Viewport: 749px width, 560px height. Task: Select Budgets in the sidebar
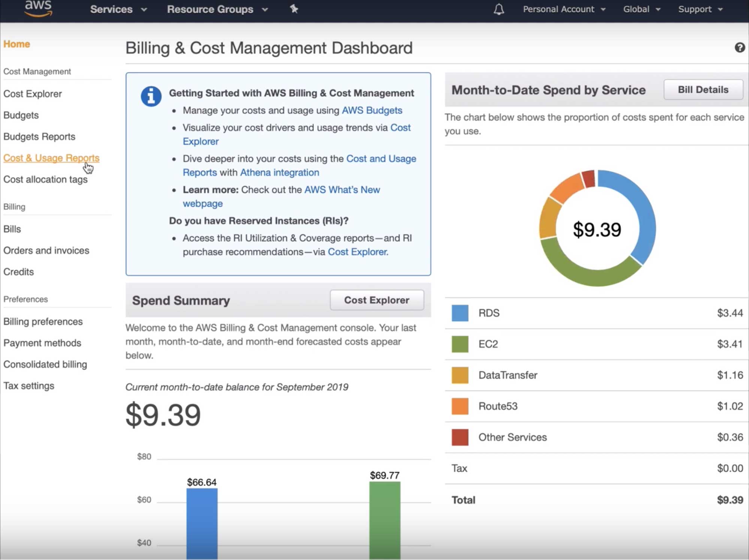(x=21, y=115)
